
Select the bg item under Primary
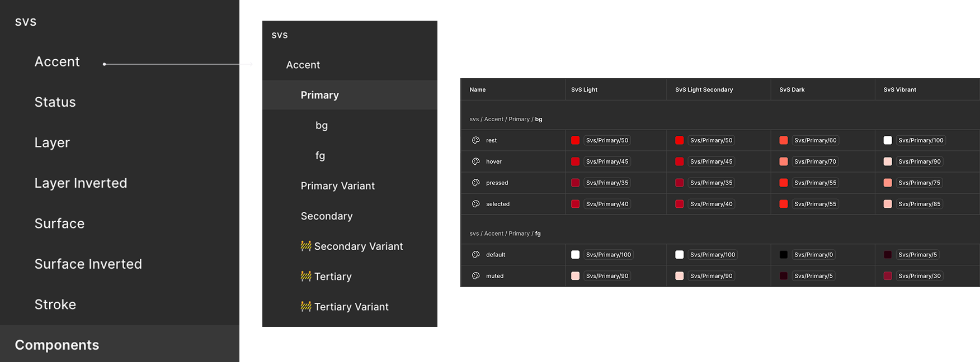322,126
